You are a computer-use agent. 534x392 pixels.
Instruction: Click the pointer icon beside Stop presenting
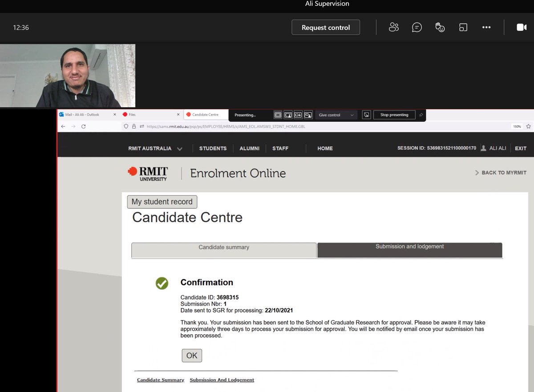[x=367, y=115]
